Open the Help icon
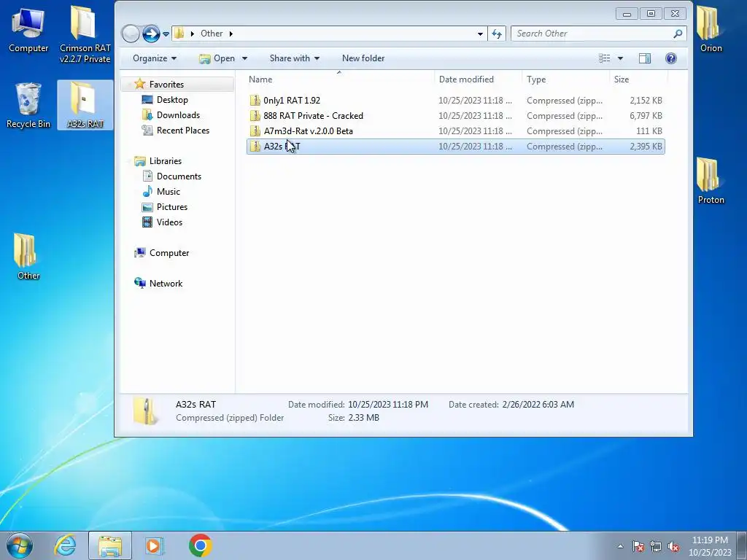This screenshot has height=560, width=747. [x=671, y=58]
